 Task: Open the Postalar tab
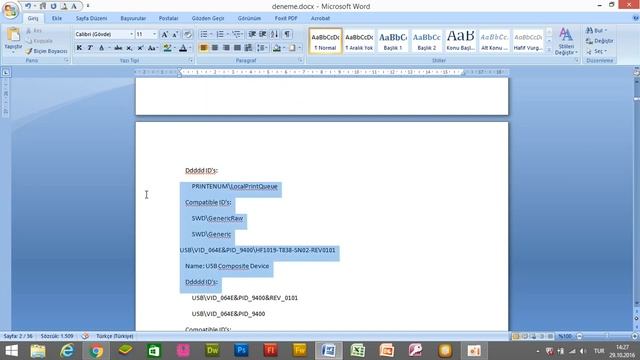[169, 18]
